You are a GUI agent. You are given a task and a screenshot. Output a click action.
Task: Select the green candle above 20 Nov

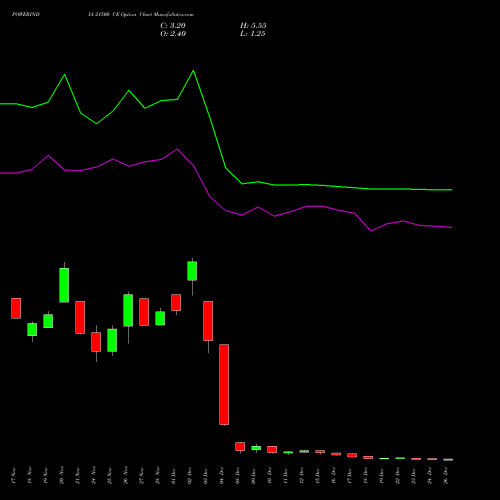tap(64, 285)
